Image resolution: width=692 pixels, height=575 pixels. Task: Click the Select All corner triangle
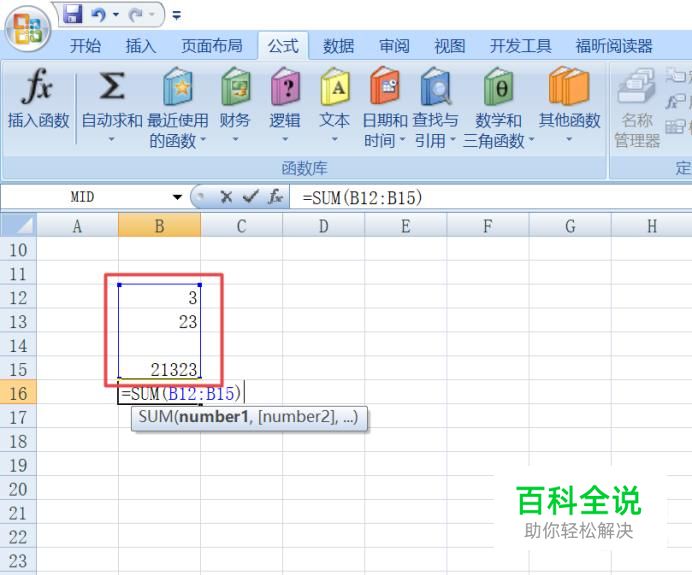tap(18, 225)
